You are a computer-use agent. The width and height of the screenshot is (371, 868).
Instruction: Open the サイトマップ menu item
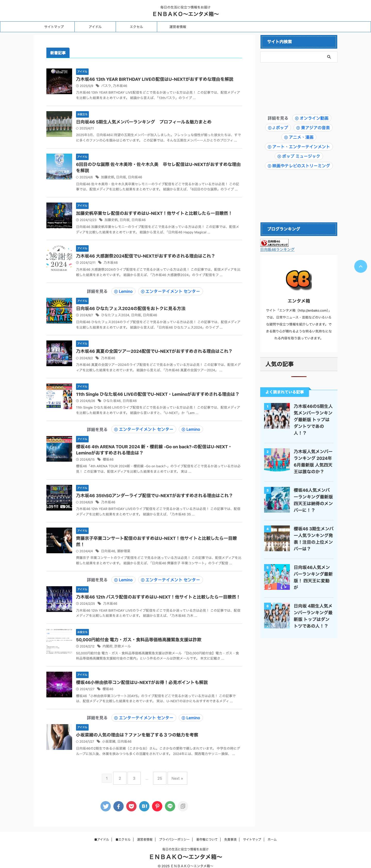pyautogui.click(x=54, y=27)
